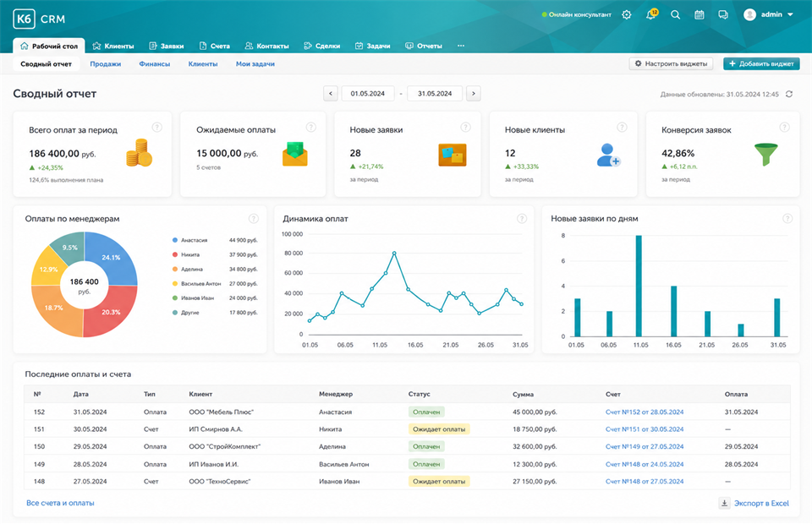Open link Счет №152 от 28.05.2024
The height and width of the screenshot is (524, 812).
(x=645, y=412)
